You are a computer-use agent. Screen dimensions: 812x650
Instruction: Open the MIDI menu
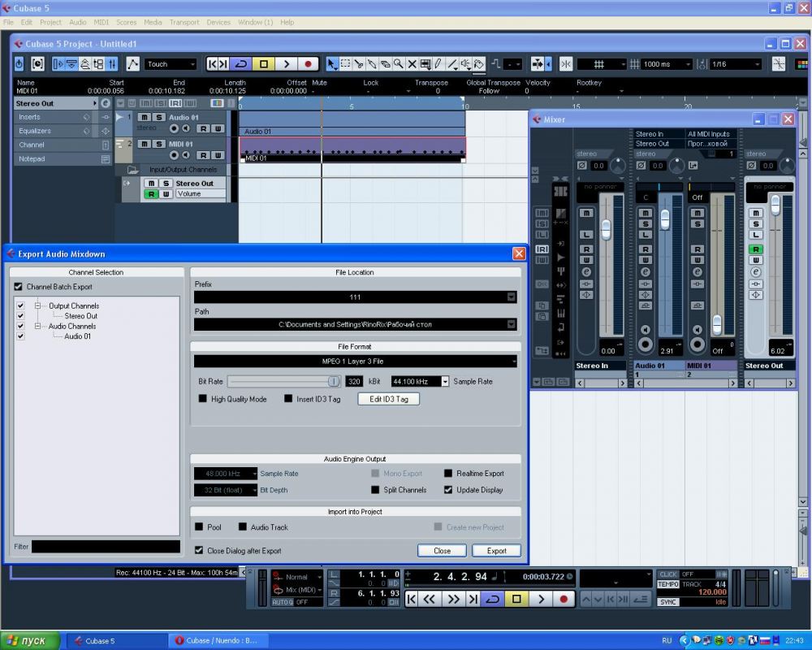[101, 22]
